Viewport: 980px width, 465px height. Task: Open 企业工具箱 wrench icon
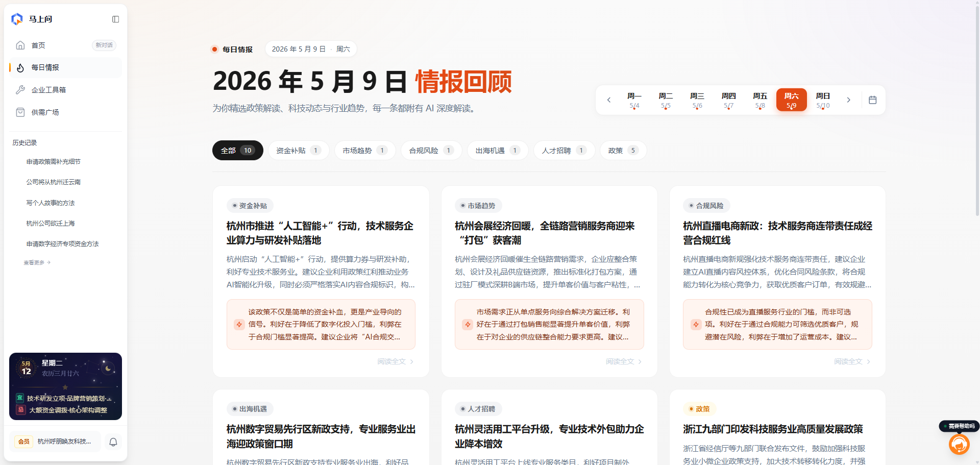coord(20,90)
